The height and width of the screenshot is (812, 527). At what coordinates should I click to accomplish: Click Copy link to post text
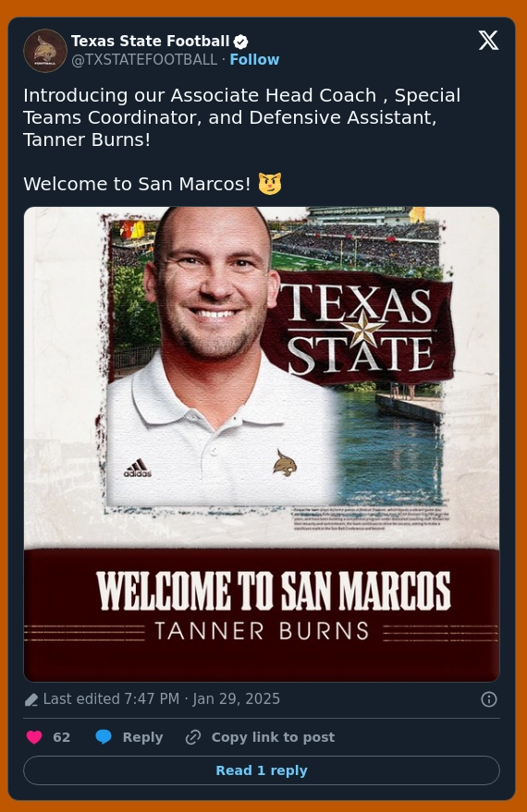(x=273, y=737)
